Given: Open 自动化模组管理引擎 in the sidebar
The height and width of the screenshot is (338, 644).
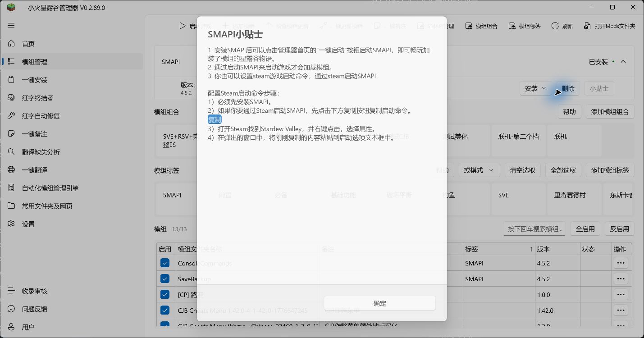Looking at the screenshot, I should coord(72,188).
